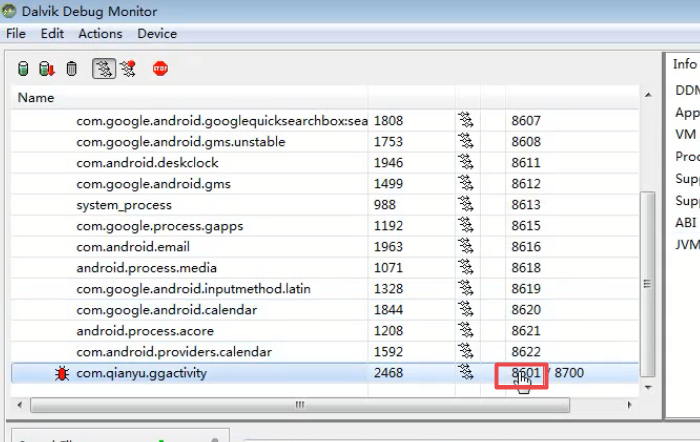Screen dimensions: 700x442
Task: Open the File menu
Action: (16, 33)
